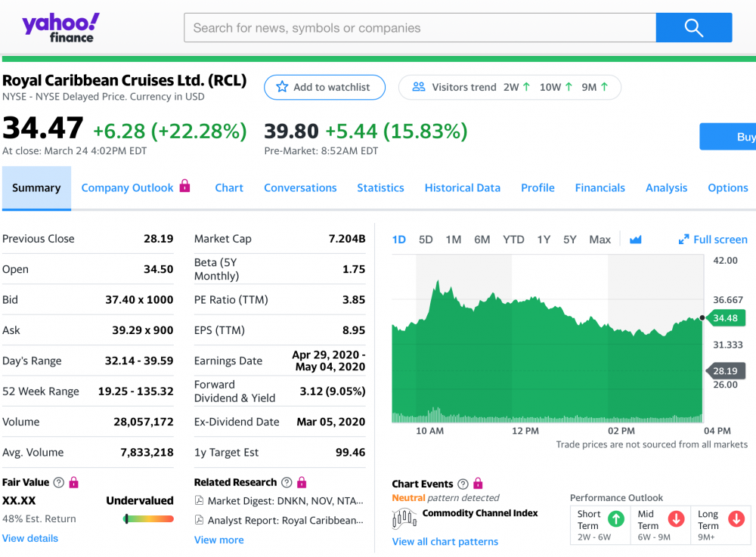Viewport: 756px width, 557px height.
Task: Click the lock icon next to Chart Events
Action: [478, 483]
